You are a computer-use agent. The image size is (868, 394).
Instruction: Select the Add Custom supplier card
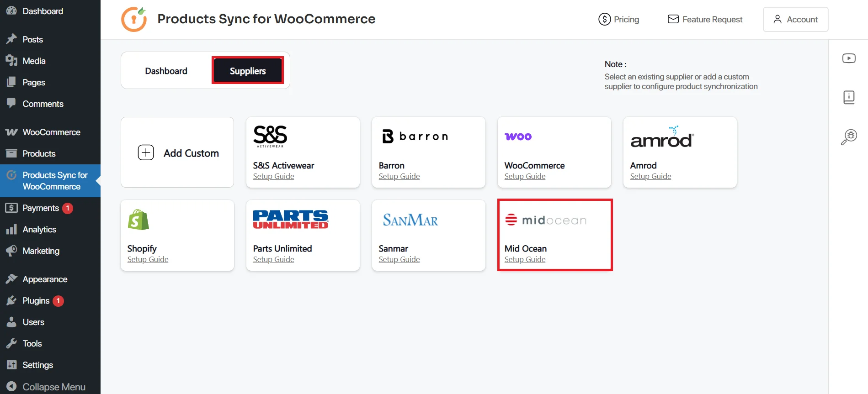[177, 152]
